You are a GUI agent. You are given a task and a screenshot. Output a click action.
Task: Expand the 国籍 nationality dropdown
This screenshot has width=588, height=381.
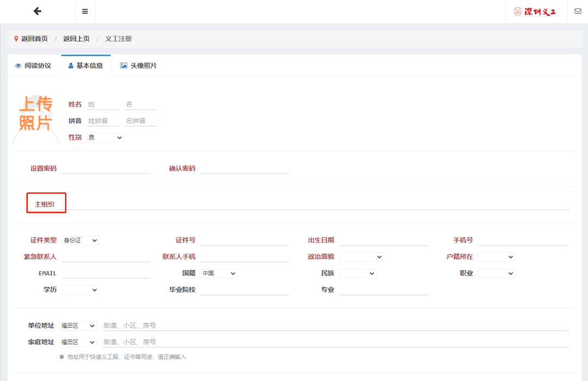coord(218,274)
